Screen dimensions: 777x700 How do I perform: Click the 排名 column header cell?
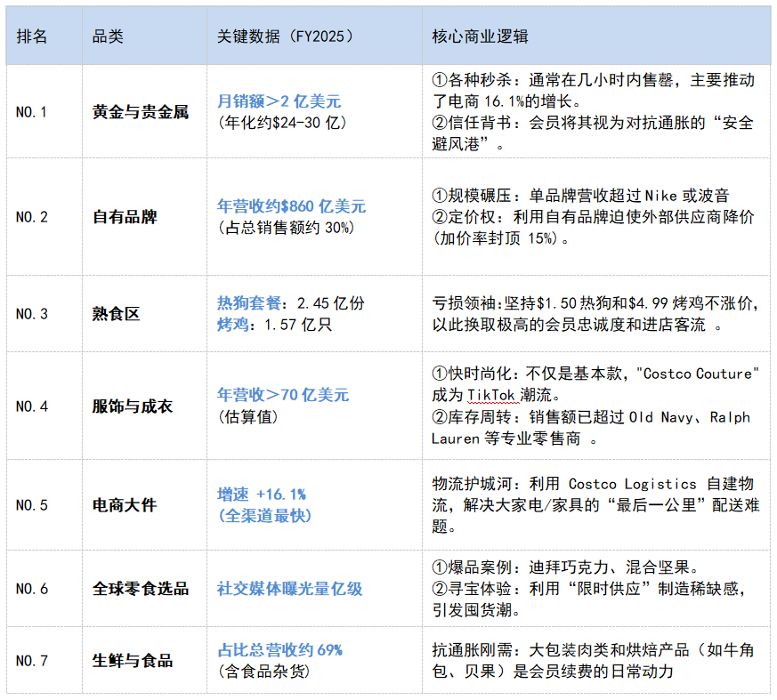(x=32, y=36)
